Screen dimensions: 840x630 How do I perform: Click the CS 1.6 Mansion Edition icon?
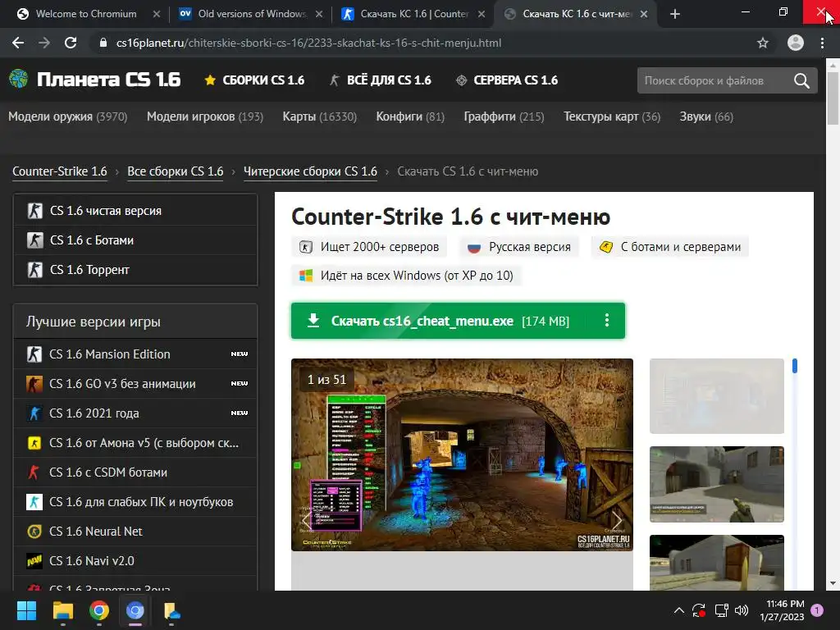tap(34, 354)
